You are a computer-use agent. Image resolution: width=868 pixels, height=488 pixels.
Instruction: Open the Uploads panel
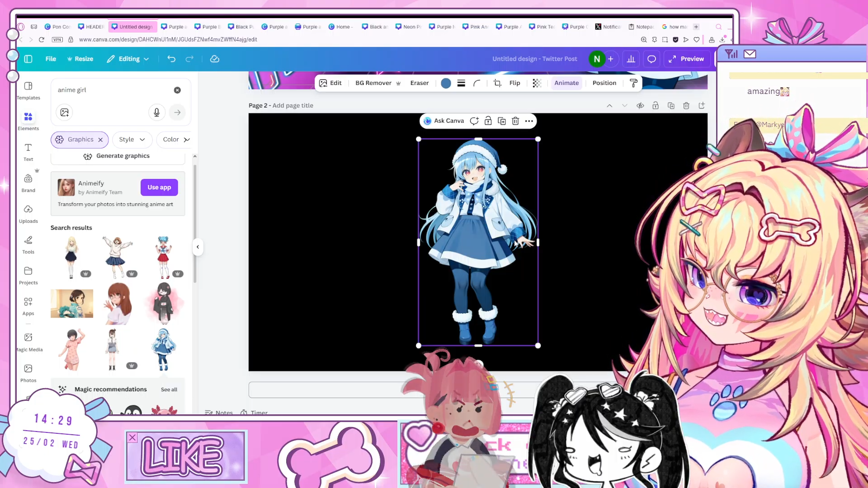[28, 213]
